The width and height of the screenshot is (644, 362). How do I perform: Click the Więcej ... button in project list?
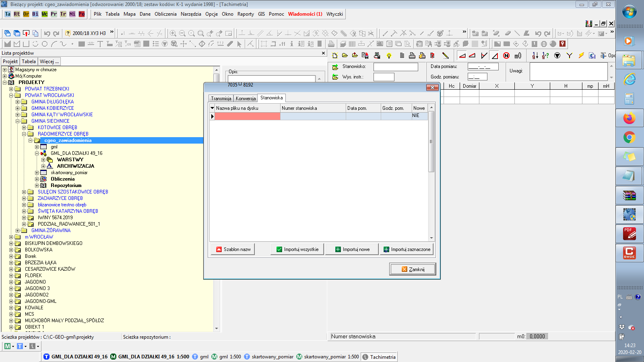point(49,62)
